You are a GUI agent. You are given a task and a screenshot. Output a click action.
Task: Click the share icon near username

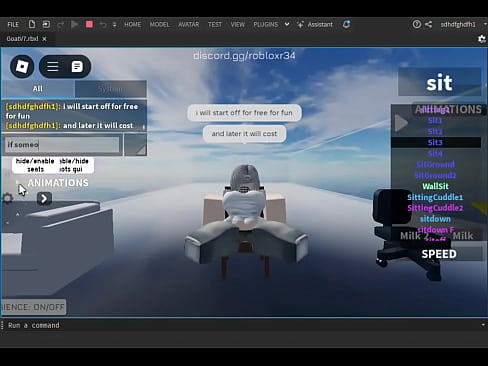coord(429,24)
